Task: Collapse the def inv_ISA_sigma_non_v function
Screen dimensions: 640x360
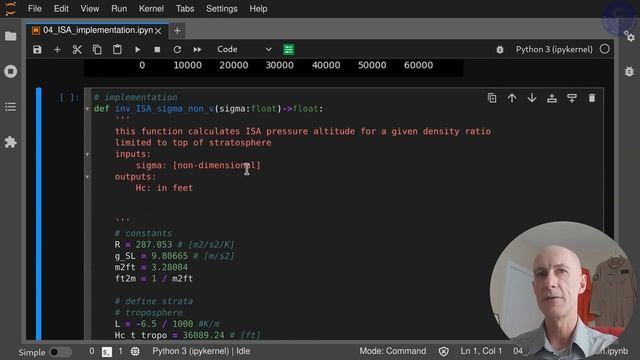Action: tap(87, 109)
